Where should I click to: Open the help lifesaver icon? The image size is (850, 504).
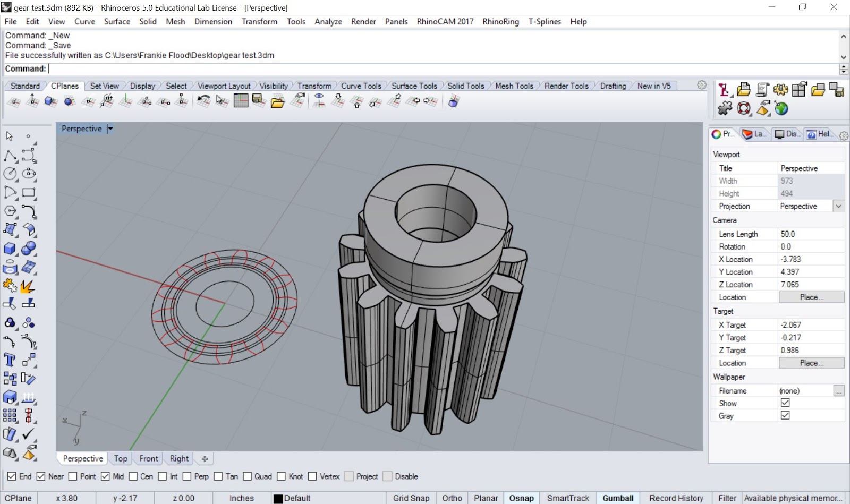[x=744, y=109]
